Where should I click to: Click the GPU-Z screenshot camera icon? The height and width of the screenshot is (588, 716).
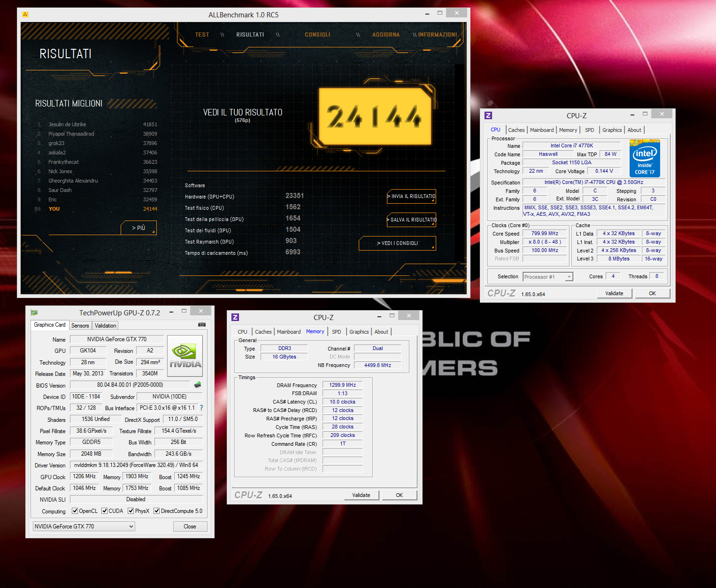click(x=202, y=324)
